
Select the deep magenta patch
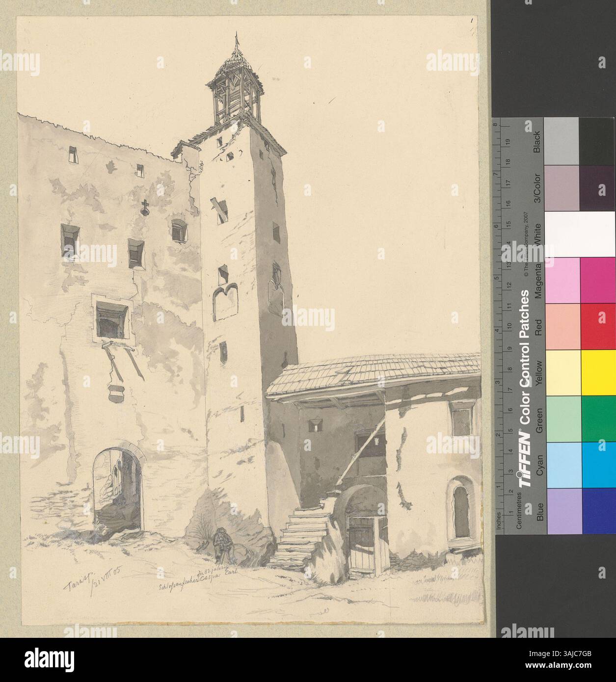click(597, 280)
